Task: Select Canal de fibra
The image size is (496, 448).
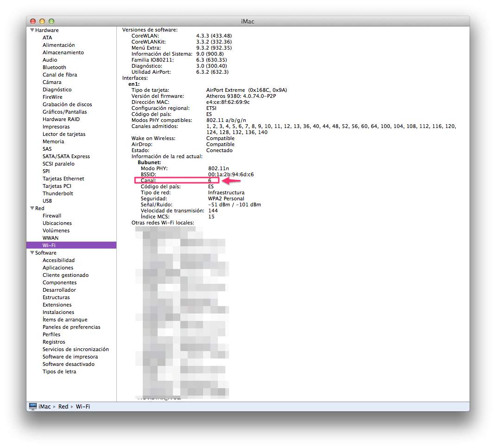Action: (60, 75)
